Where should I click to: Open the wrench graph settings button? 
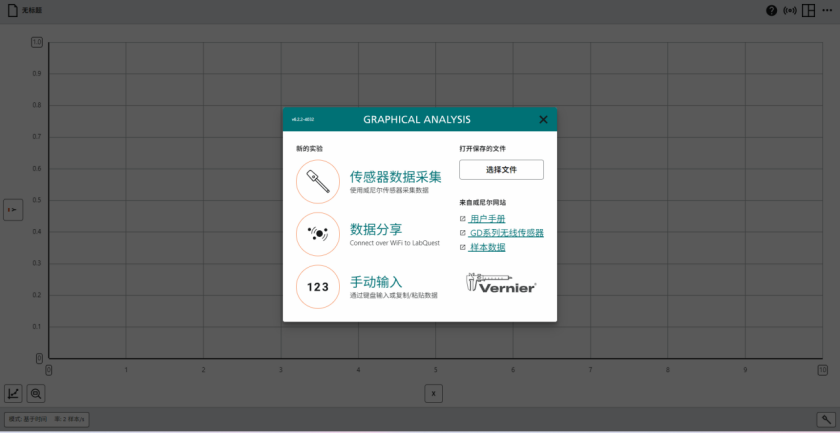coord(826,420)
